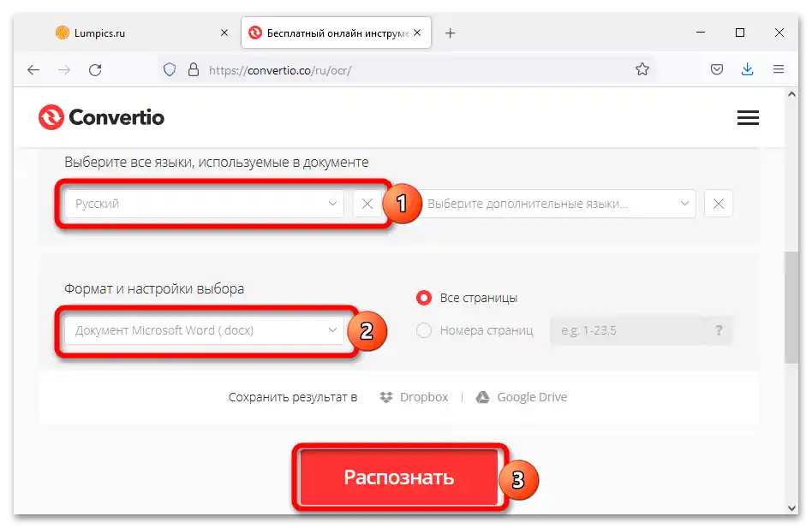Click the page vertical scrollbar thumb
Viewport: 812px width, 528px height.
click(791, 308)
